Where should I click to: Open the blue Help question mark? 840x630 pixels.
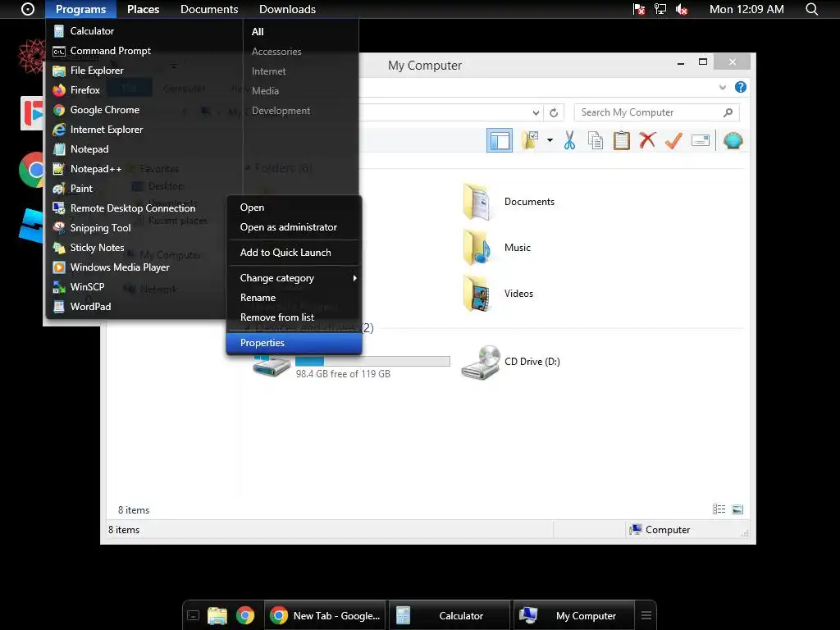click(741, 87)
